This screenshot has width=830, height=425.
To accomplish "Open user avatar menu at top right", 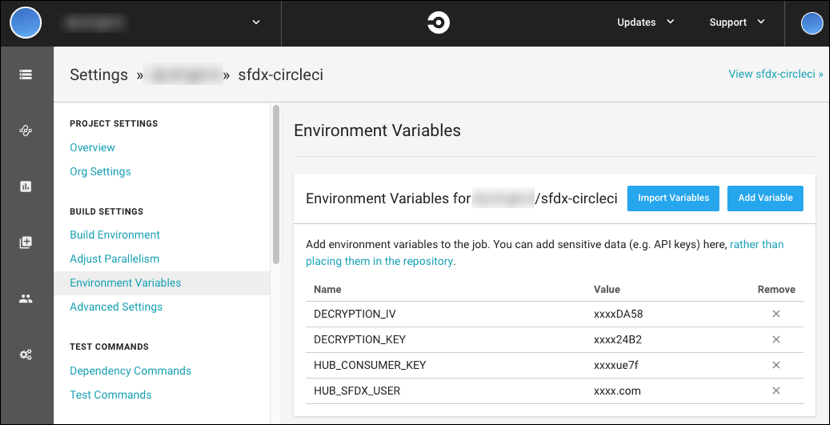I will 811,23.
